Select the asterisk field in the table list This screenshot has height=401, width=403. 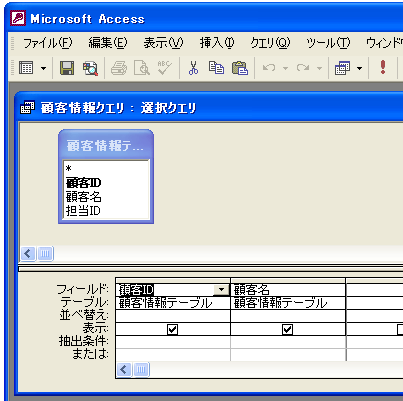point(106,168)
